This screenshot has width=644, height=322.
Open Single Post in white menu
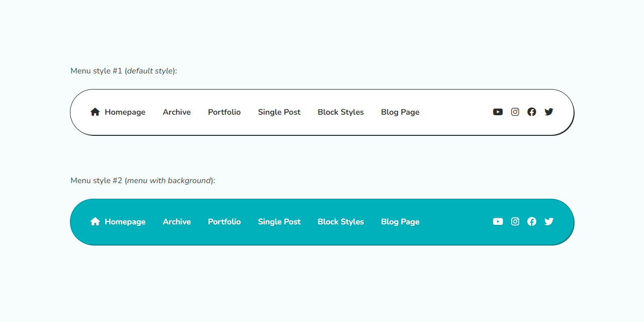[279, 112]
